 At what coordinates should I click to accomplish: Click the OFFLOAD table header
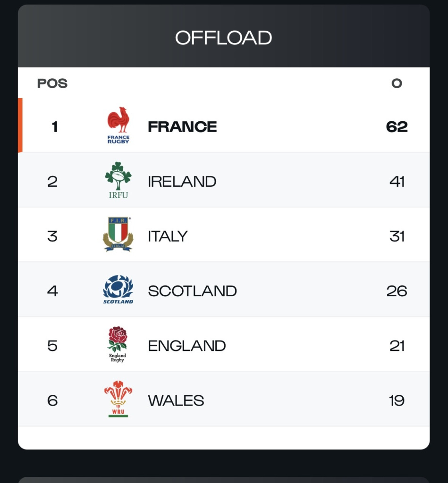point(224,38)
